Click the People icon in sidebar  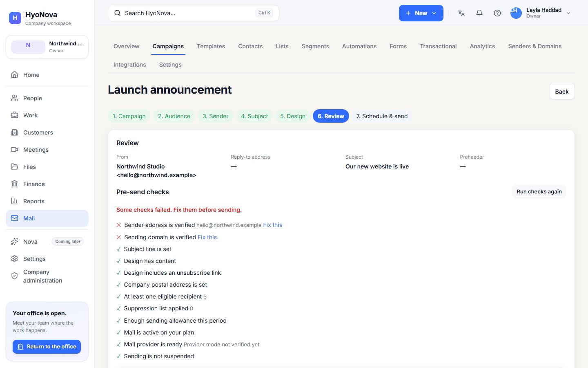click(x=15, y=98)
